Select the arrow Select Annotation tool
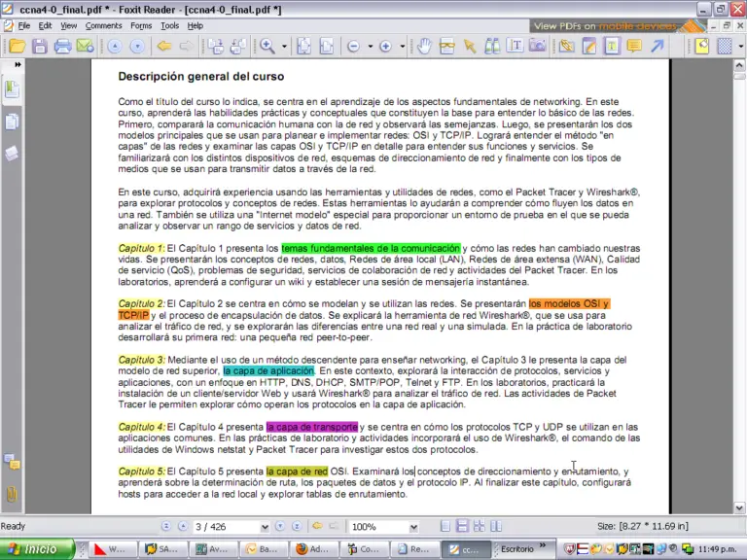 click(x=470, y=47)
